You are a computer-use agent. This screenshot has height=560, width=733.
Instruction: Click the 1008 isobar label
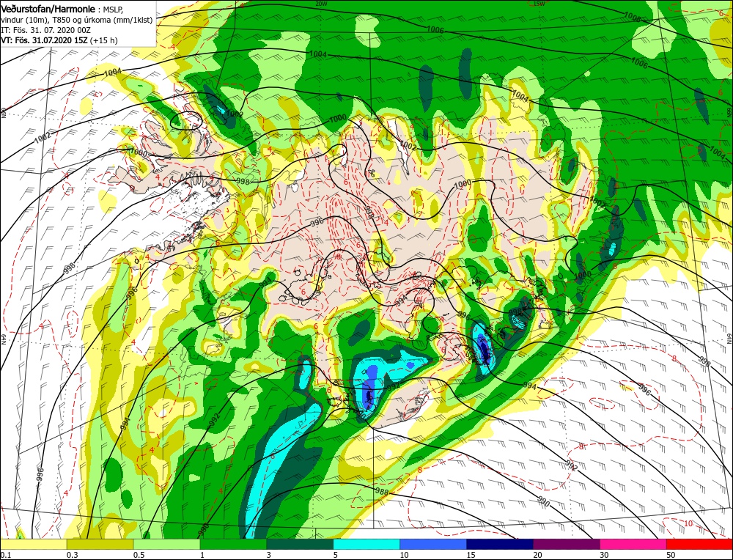coord(632,18)
